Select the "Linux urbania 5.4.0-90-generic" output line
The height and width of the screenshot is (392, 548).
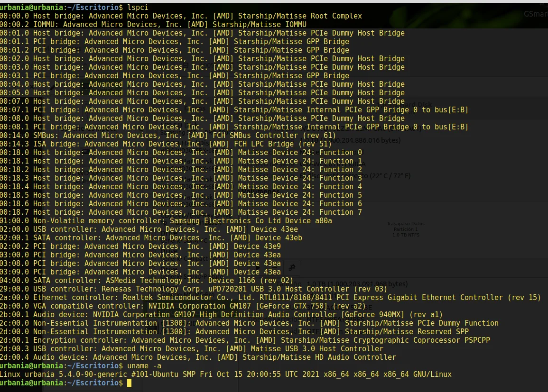pyautogui.click(x=226, y=375)
